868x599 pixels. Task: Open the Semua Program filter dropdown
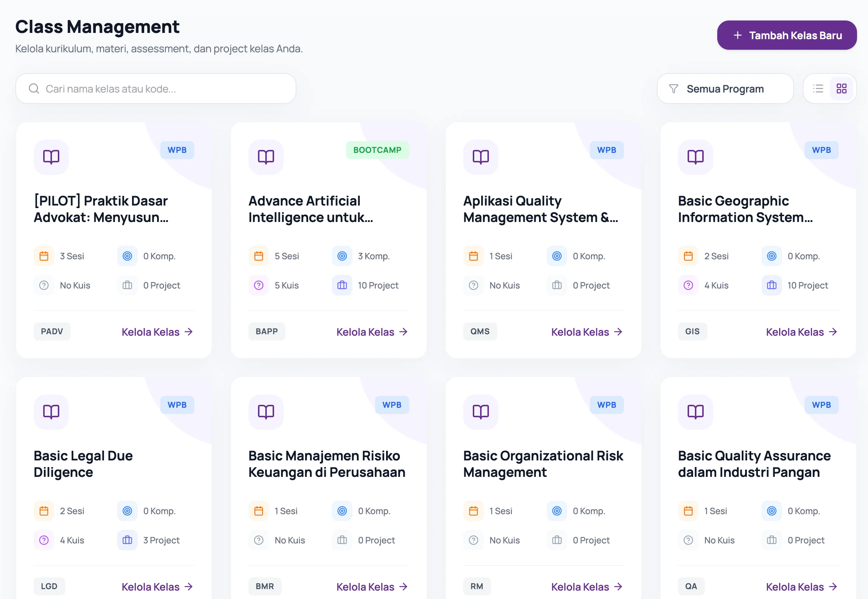pos(725,88)
